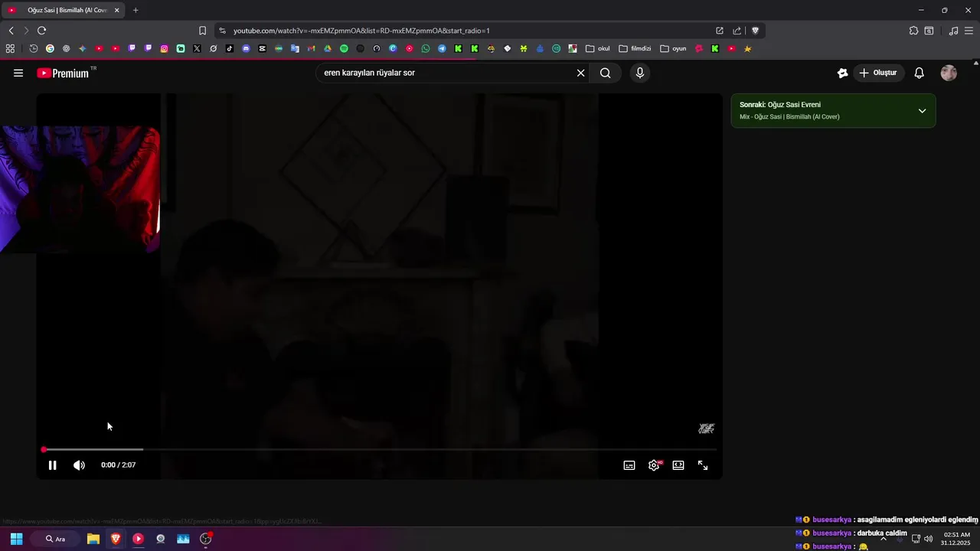Open the okul bookmarks folder
Screen dimensions: 980x551
[598, 48]
